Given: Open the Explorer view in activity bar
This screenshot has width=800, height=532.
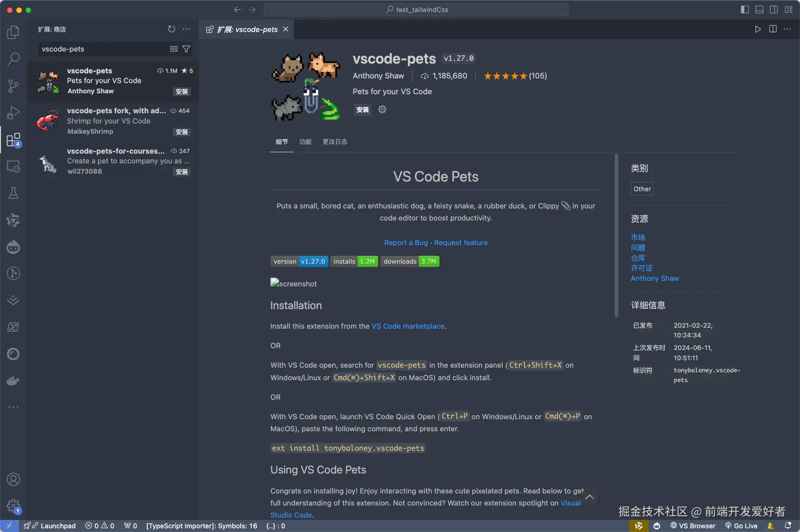Looking at the screenshot, I should (13, 32).
